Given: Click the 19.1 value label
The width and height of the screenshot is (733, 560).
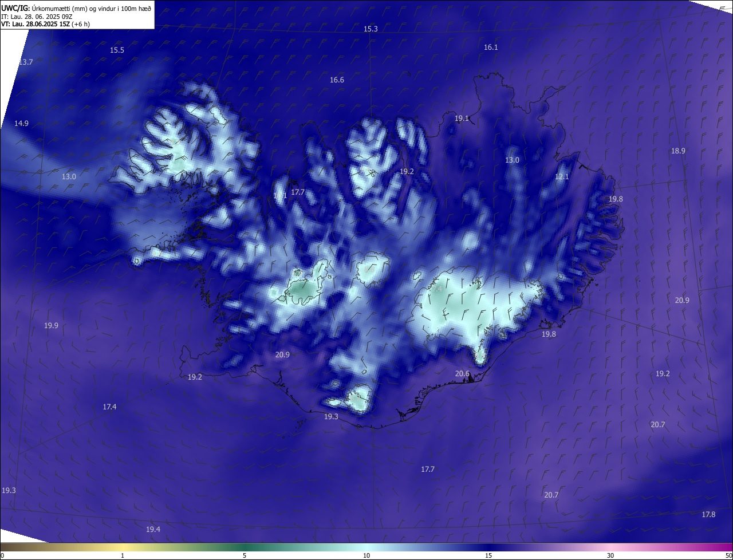Looking at the screenshot, I should click(x=462, y=119).
